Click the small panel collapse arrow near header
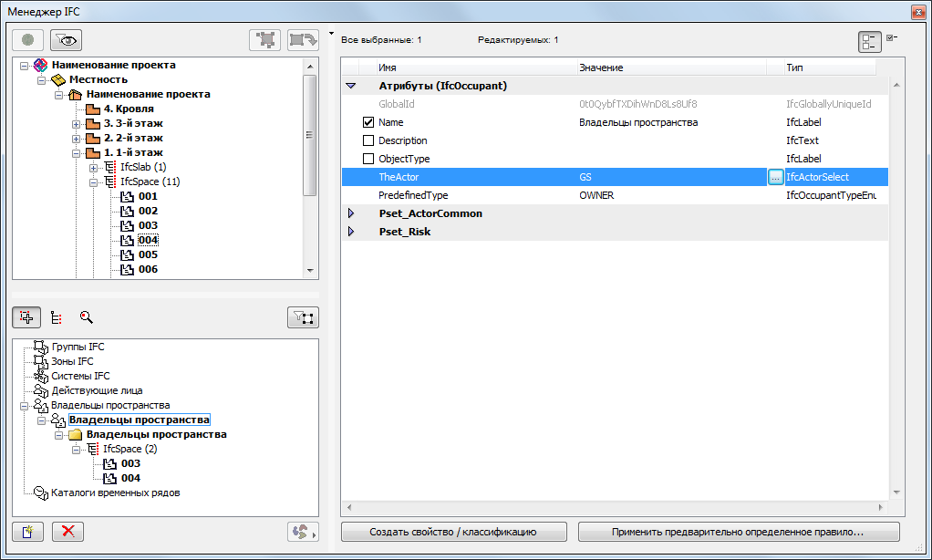The image size is (932, 560). pos(332,34)
